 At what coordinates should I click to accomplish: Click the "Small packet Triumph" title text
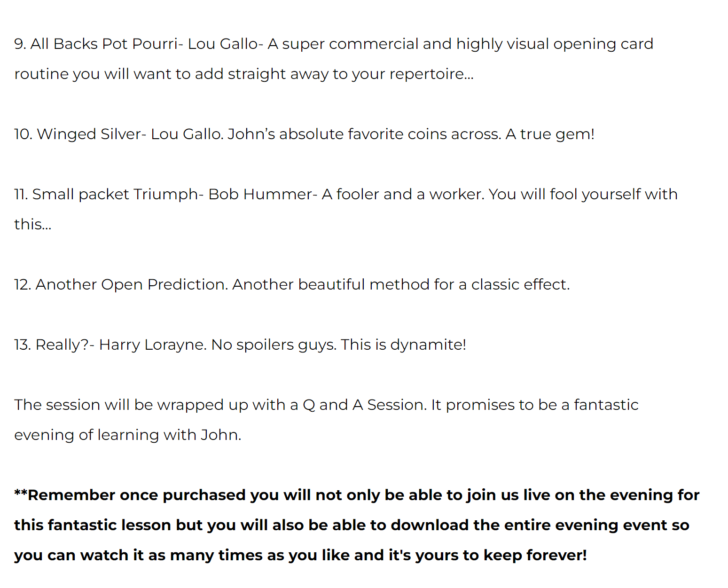[115, 194]
